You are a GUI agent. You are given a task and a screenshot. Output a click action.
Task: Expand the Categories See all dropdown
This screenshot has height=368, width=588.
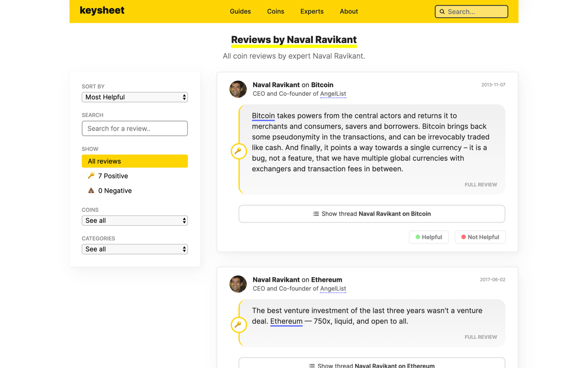pyautogui.click(x=135, y=249)
